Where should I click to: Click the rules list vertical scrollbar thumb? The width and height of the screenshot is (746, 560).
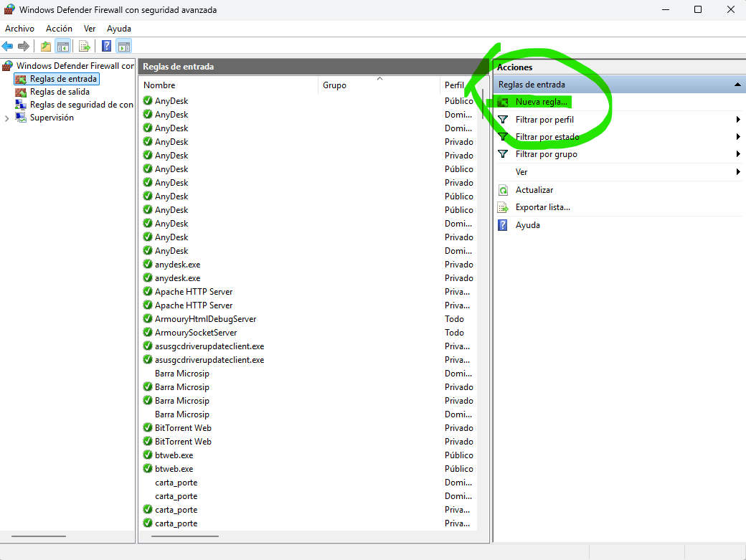(x=483, y=104)
